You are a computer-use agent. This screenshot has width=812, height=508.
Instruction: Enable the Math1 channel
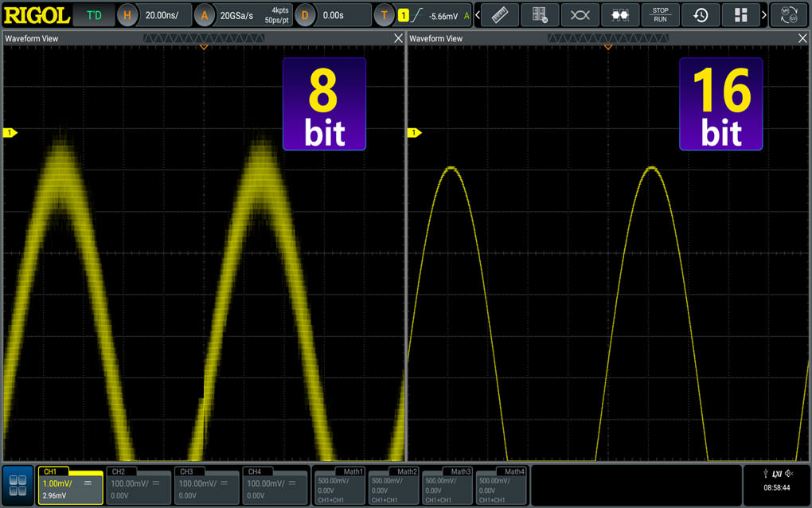340,485
